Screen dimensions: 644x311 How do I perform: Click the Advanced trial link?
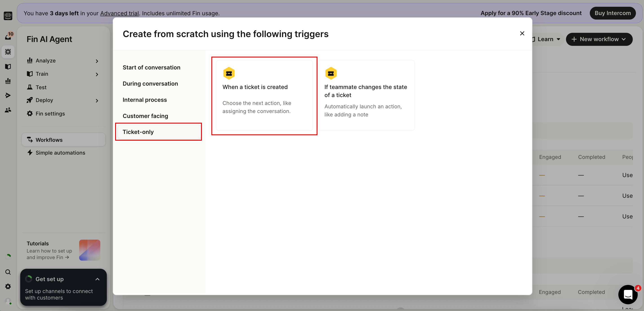(x=119, y=13)
